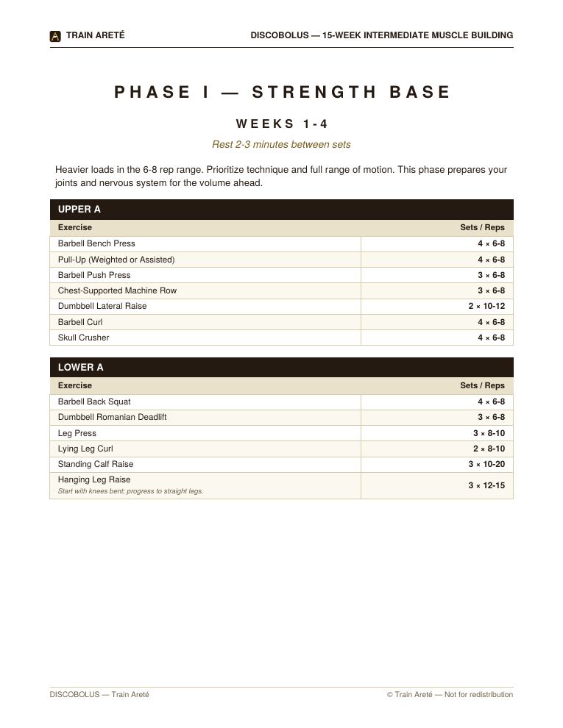Click the Hanging Leg Raise knees-bent note
563x728 pixels.
[x=130, y=491]
